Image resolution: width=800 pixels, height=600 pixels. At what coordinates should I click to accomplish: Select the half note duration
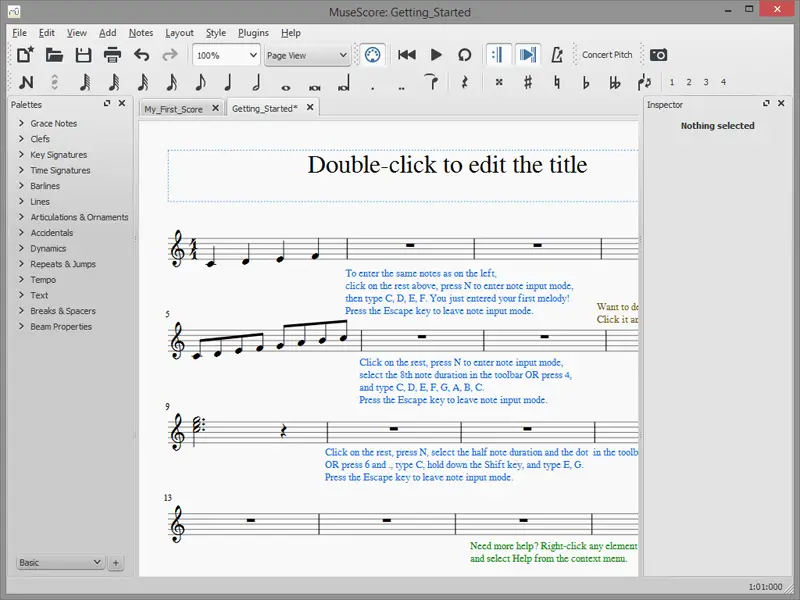[257, 82]
